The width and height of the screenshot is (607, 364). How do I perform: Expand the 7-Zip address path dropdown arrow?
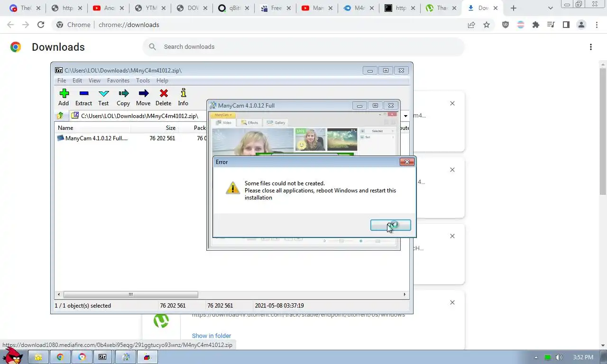click(x=405, y=116)
